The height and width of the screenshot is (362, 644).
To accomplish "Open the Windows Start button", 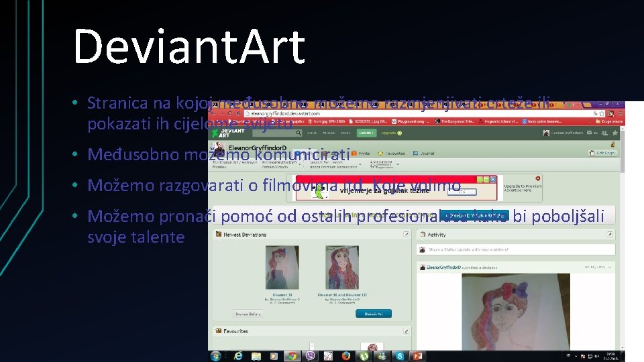I will tap(216, 356).
